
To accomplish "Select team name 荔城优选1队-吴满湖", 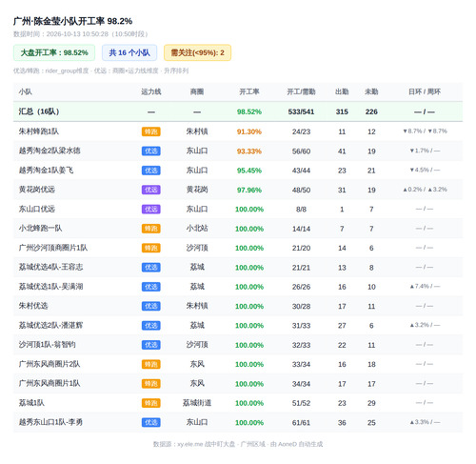I will click(x=50, y=287).
